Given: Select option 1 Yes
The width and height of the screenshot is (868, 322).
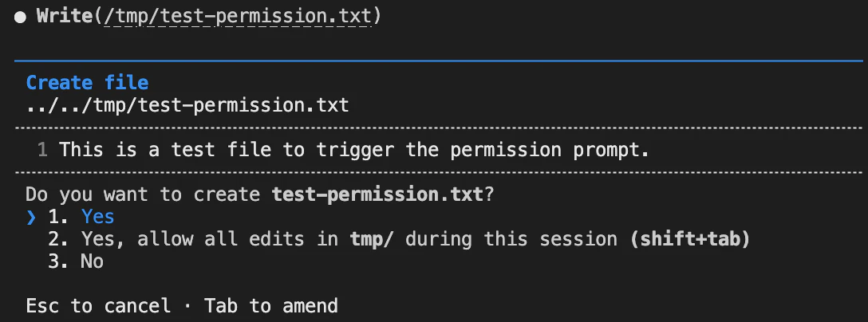Looking at the screenshot, I should coord(81,217).
